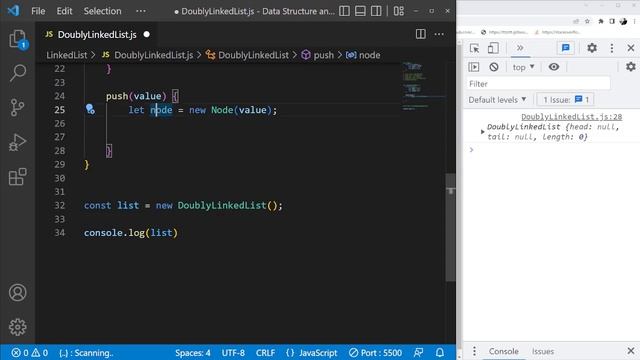
Task: Click push method in breadcrumb
Action: click(x=324, y=55)
